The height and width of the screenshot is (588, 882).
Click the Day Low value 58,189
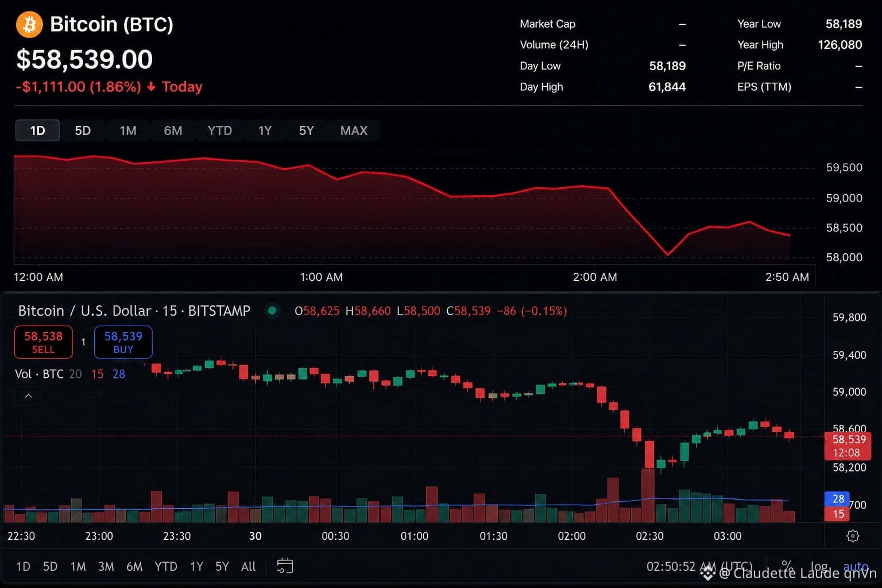pos(667,66)
